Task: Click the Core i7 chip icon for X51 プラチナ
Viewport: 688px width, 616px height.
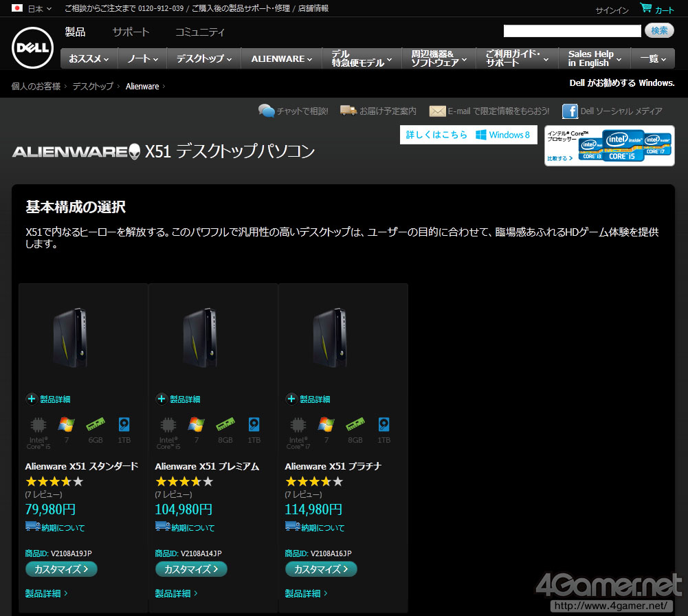Action: 298,425
